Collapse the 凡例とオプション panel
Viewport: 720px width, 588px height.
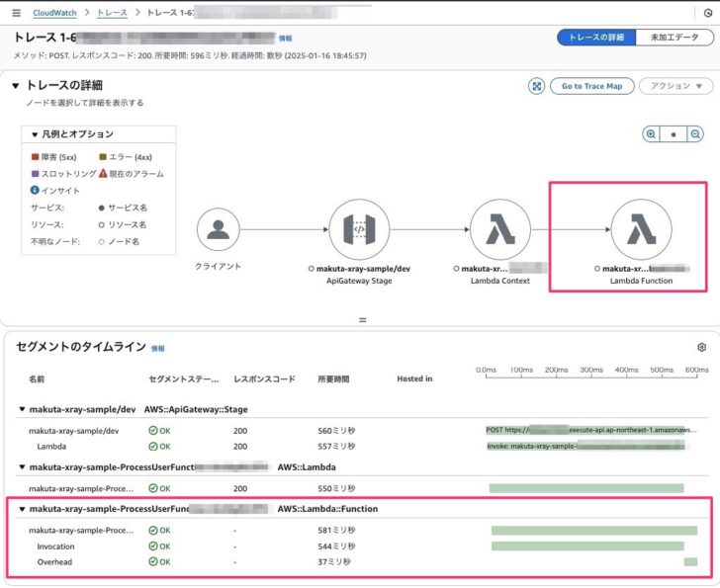pyautogui.click(x=35, y=134)
